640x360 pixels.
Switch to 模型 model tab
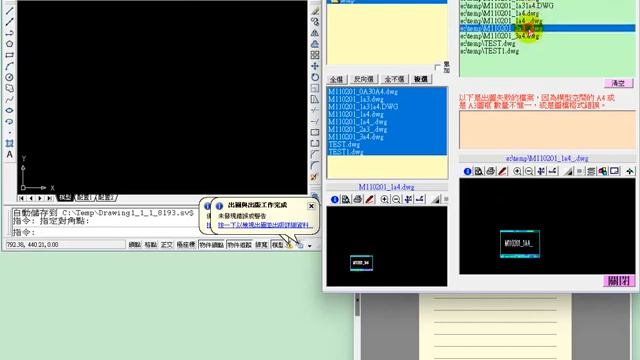pyautogui.click(x=65, y=198)
